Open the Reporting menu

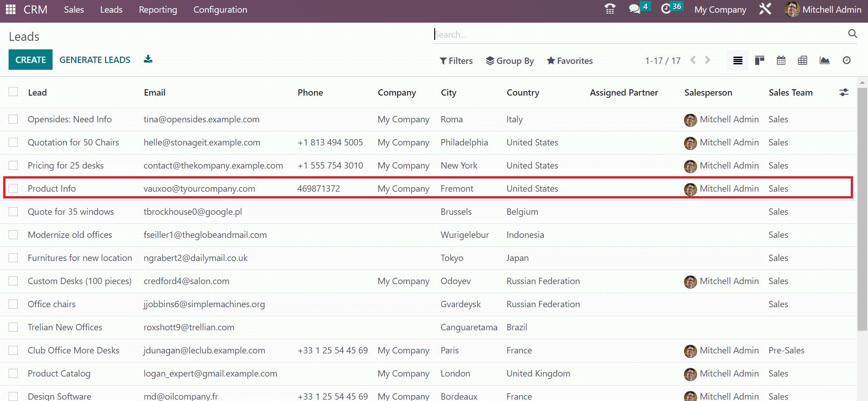coord(158,10)
